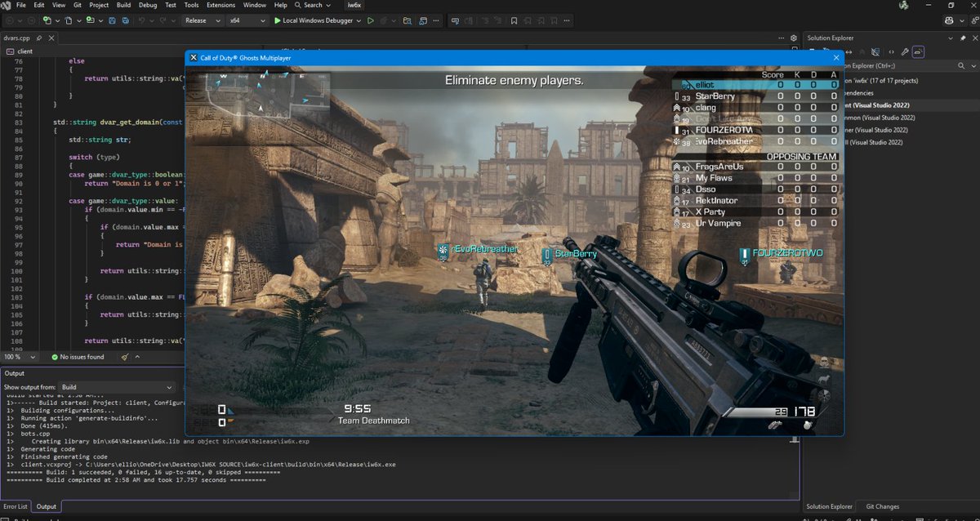980x521 pixels.
Task: Expand the Solution Explorer search options arrow
Action: 973,65
